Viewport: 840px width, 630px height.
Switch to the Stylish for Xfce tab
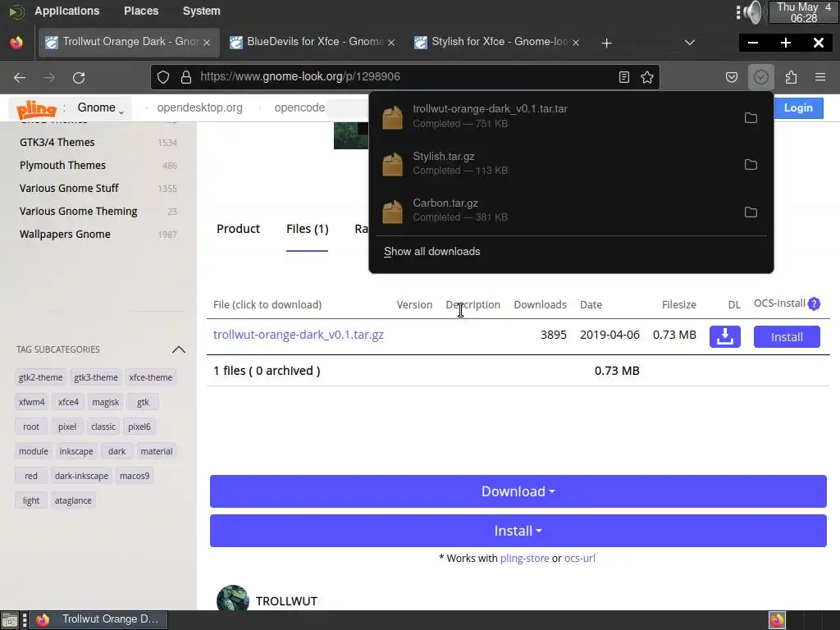[498, 43]
